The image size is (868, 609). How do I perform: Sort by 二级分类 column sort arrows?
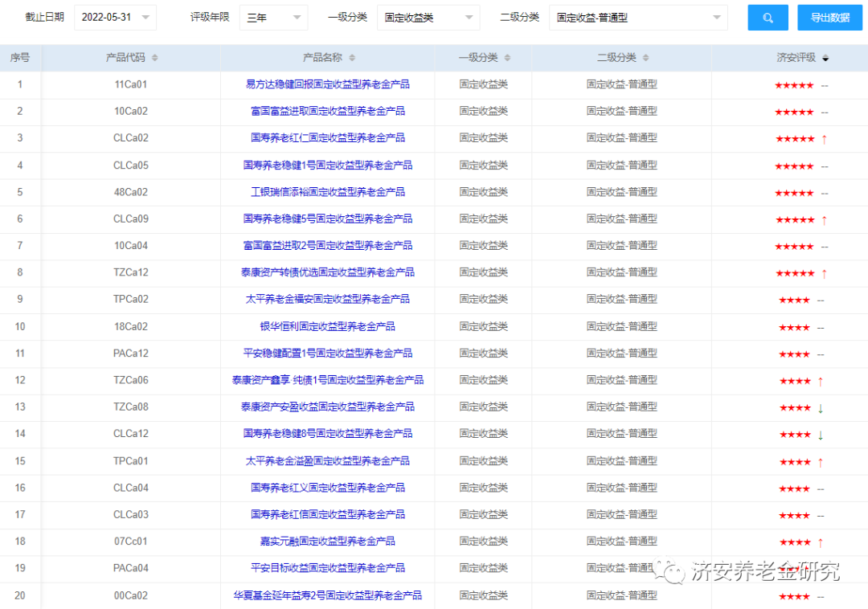click(646, 58)
